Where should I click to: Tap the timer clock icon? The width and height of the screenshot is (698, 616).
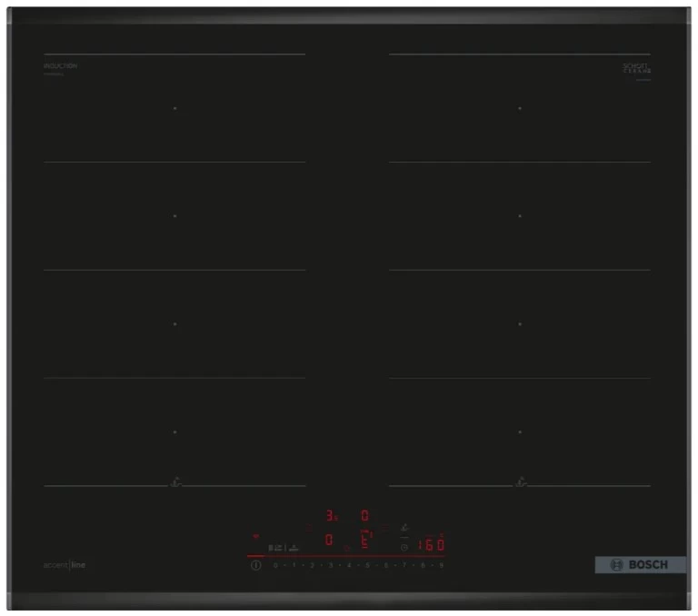pos(404,547)
